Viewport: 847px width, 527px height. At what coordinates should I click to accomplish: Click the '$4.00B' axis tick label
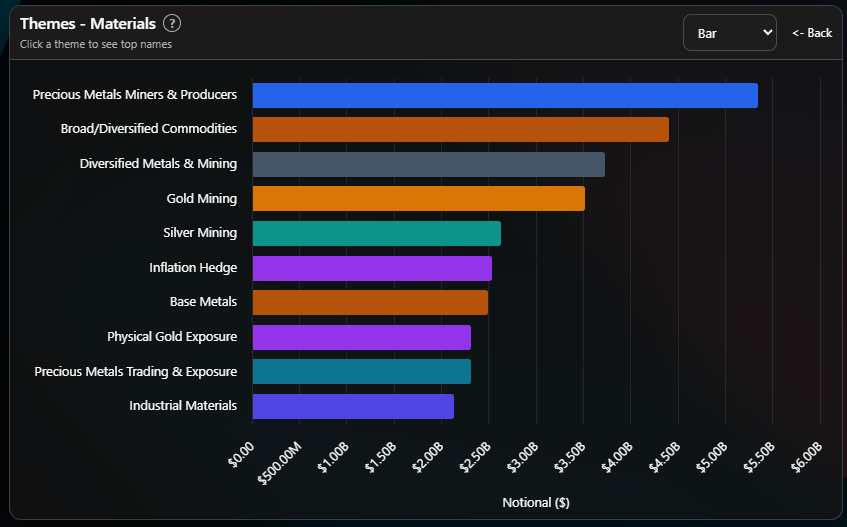[617, 457]
